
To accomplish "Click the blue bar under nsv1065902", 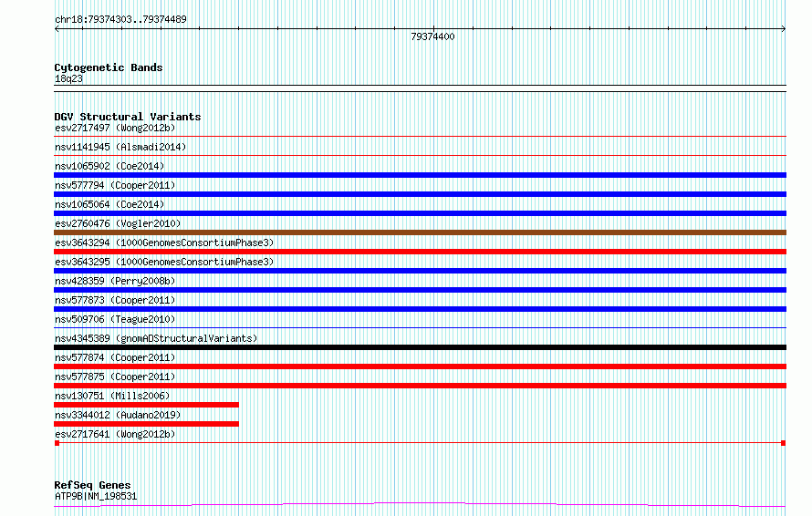I will point(420,175).
